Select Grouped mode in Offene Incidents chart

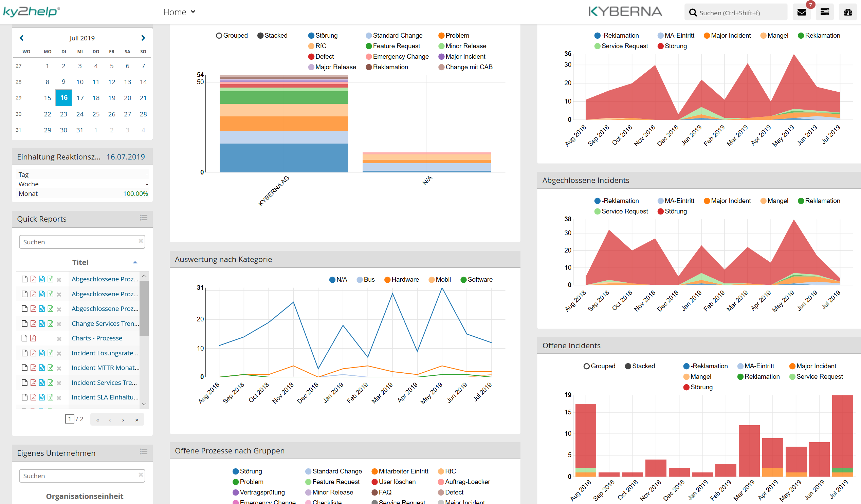pos(586,366)
